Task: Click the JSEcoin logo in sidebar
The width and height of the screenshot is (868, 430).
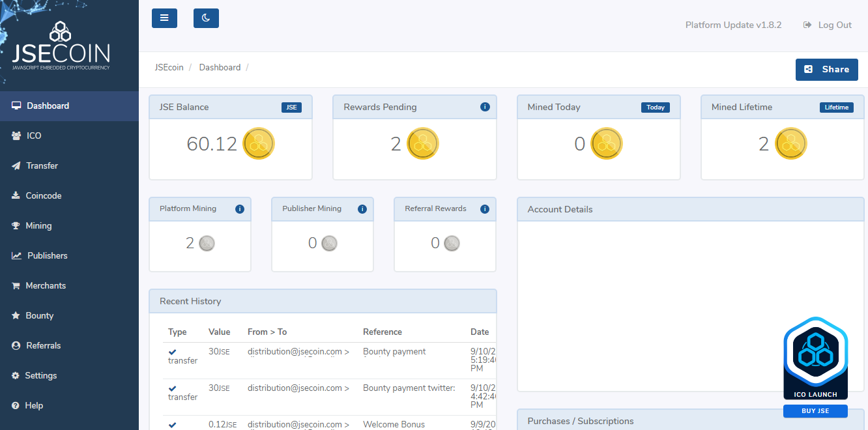Action: coord(61,46)
